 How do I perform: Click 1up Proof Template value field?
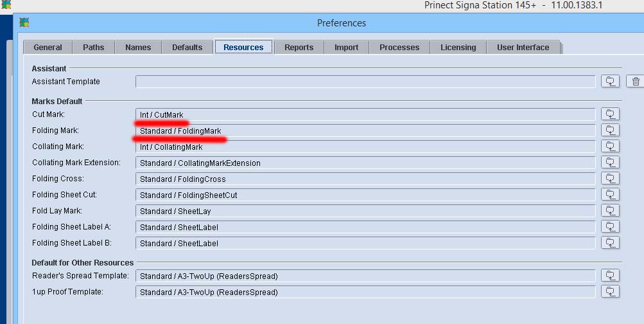(x=365, y=291)
